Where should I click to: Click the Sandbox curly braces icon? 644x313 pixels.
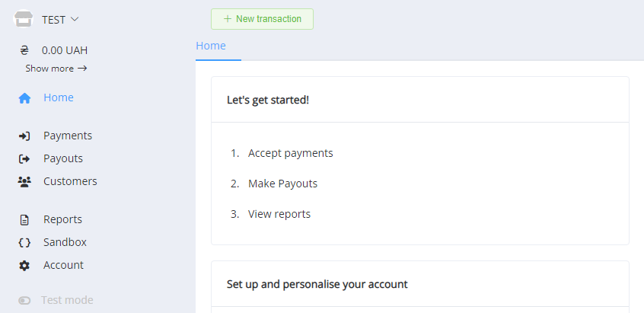pos(24,243)
